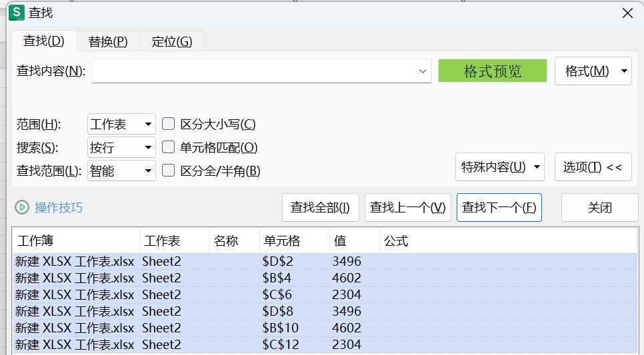Click 查找全部(I) button
Viewport: 644px width, 355px height.
tap(321, 207)
